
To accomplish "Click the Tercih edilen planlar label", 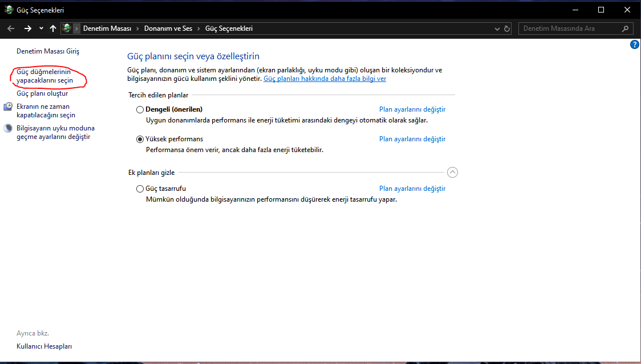I will click(158, 95).
